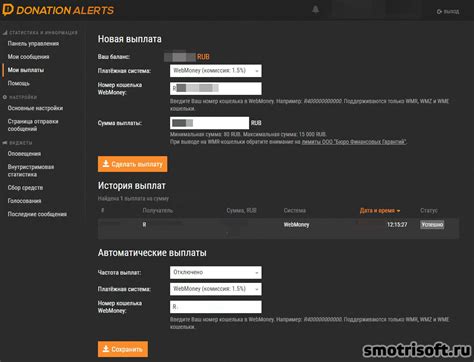
Task: Click the Статистика и информация section header
Action: point(40,33)
